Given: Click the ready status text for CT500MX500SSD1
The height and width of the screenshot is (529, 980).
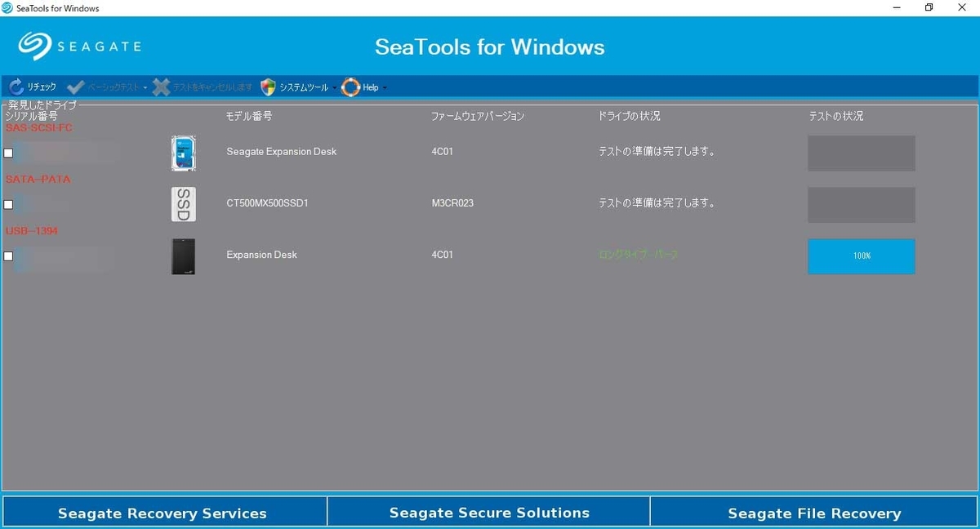Looking at the screenshot, I should coord(657,203).
